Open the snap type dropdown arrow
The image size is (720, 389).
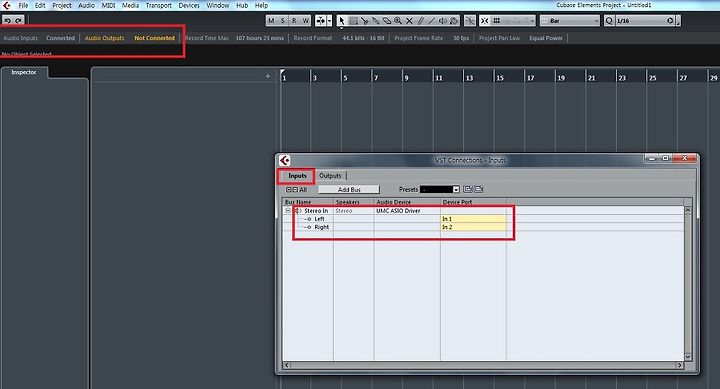(x=532, y=21)
